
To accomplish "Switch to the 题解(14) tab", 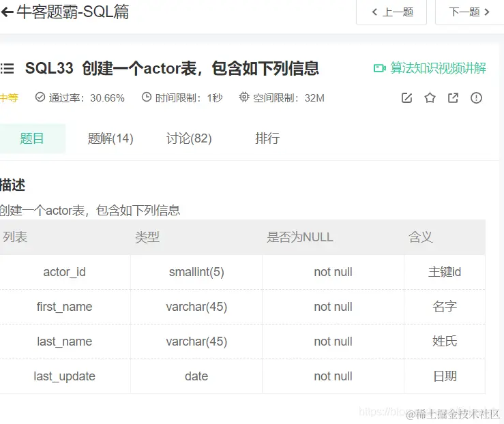I will (x=110, y=138).
